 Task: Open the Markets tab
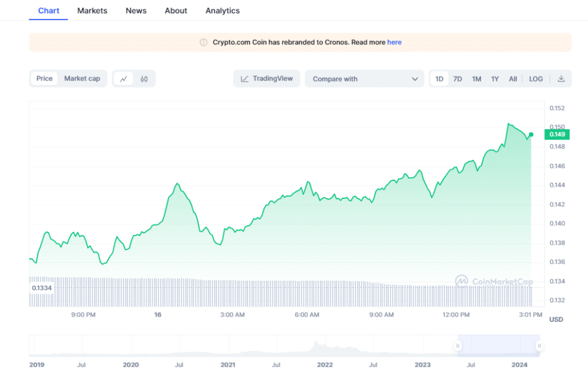[92, 10]
